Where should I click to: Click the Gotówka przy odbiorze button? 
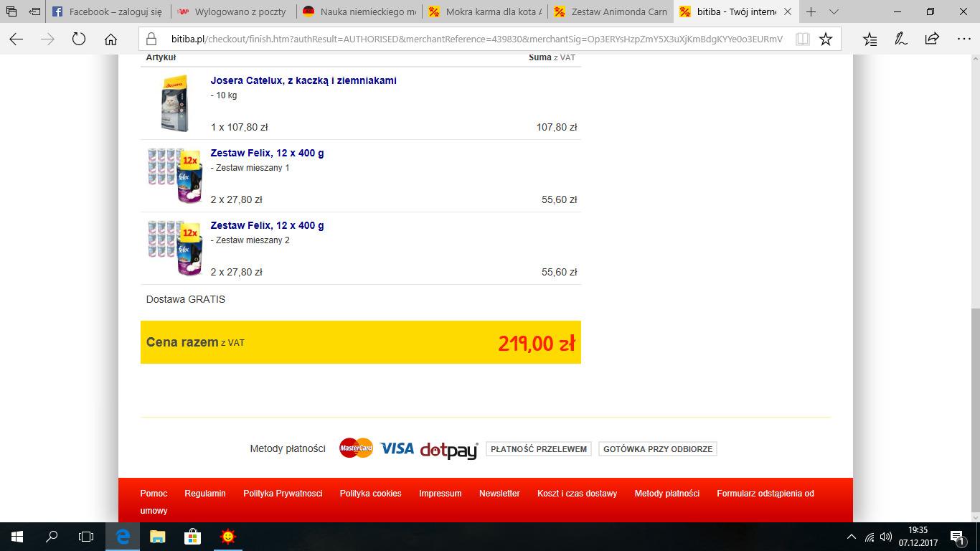[658, 449]
